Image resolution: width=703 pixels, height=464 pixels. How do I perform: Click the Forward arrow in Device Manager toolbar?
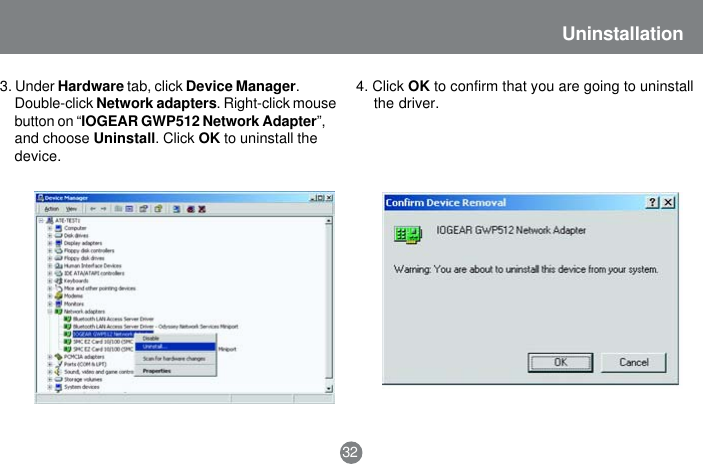(104, 209)
